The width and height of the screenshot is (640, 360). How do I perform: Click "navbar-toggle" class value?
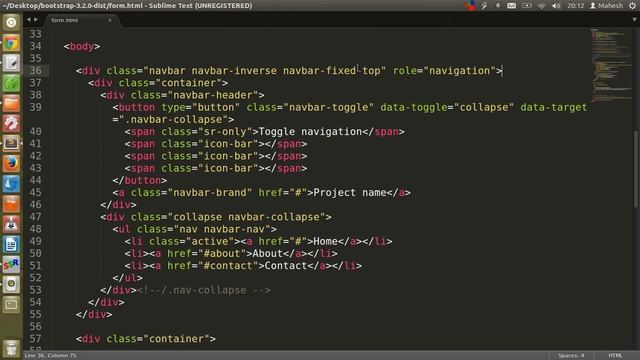(x=328, y=107)
